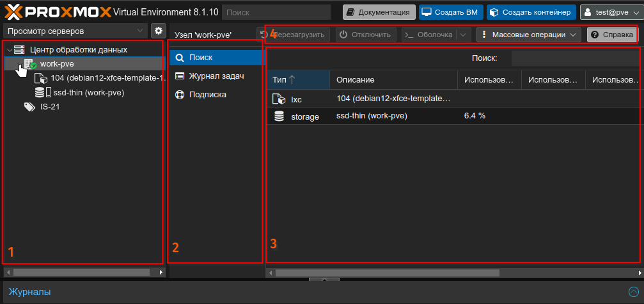Screen dimensions: 644x304
Task: Click the storage icon beside ssd-thin in tree
Action: [43, 93]
